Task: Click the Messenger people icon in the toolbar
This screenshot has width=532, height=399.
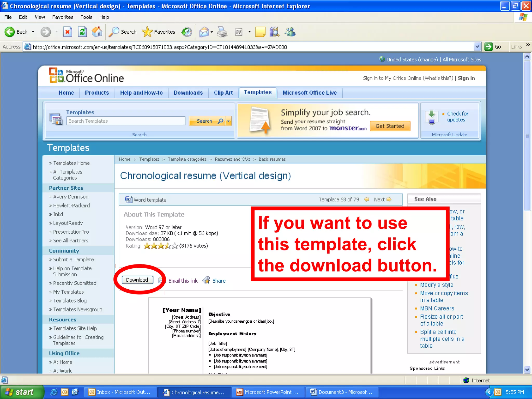Action: tap(290, 32)
